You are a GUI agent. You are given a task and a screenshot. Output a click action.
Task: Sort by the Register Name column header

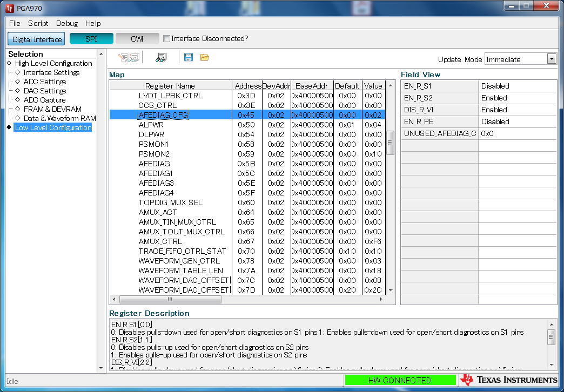tap(171, 86)
